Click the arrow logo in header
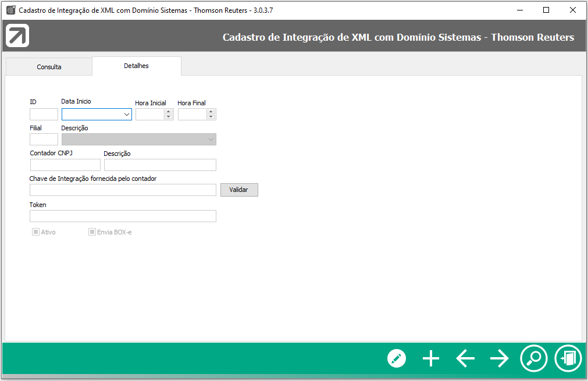 17,37
